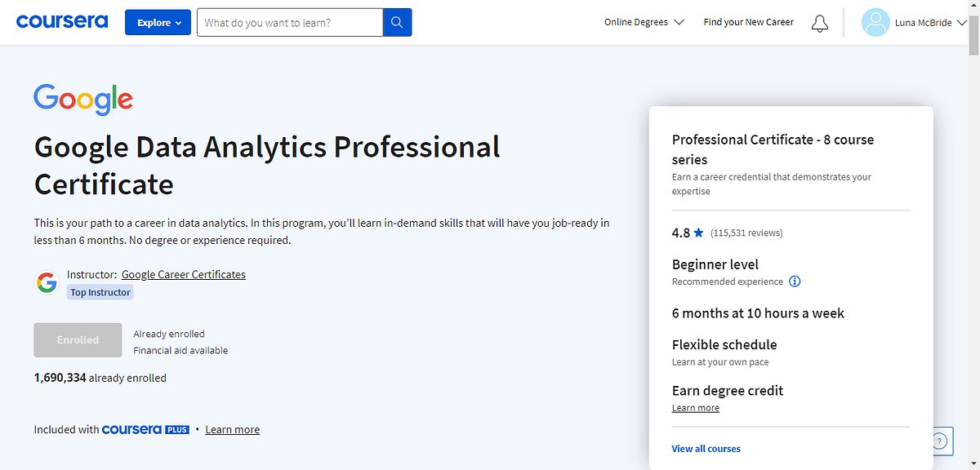The height and width of the screenshot is (470, 980).
Task: Click the Google logo above the certificate title
Action: pyautogui.click(x=82, y=100)
